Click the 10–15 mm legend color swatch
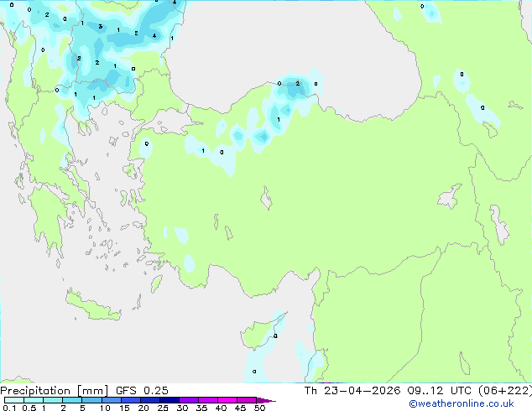 111,400
